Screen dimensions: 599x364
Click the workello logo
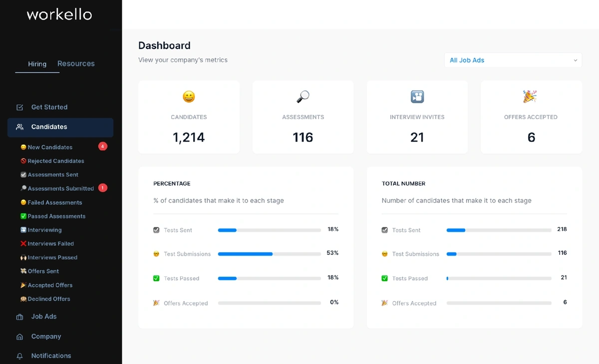click(59, 14)
